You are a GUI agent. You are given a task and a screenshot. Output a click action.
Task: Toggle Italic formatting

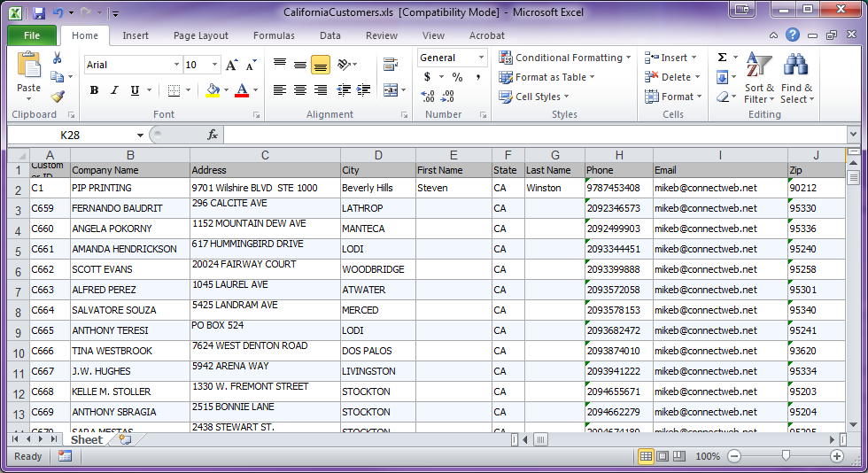click(114, 90)
